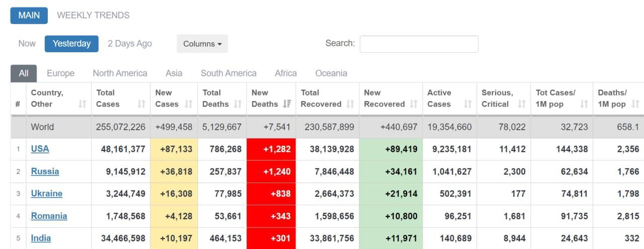Screen dimensions: 644x249
Task: Sort by Tot Cases/1M pop icon
Action: click(584, 104)
